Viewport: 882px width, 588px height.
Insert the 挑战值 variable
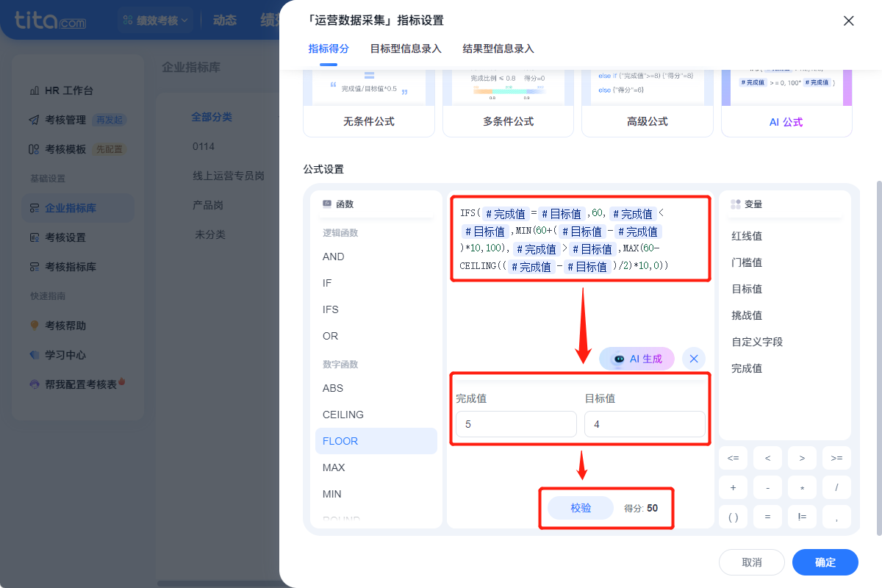(747, 315)
